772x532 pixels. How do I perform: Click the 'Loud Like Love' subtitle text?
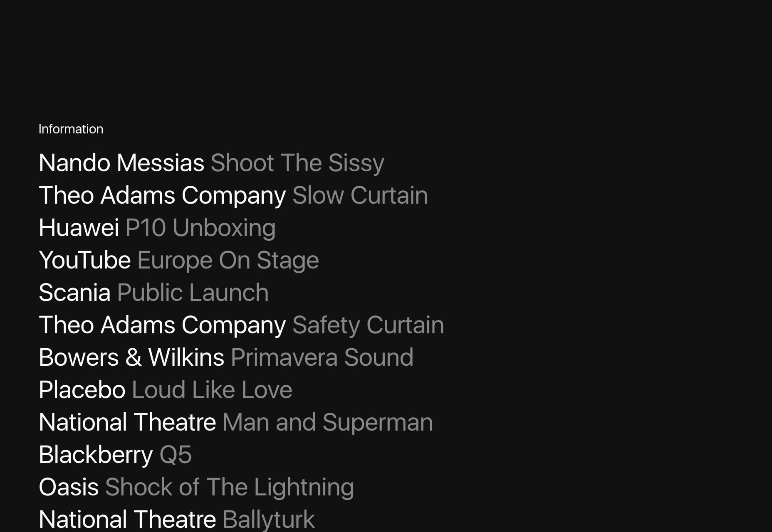[x=212, y=390]
